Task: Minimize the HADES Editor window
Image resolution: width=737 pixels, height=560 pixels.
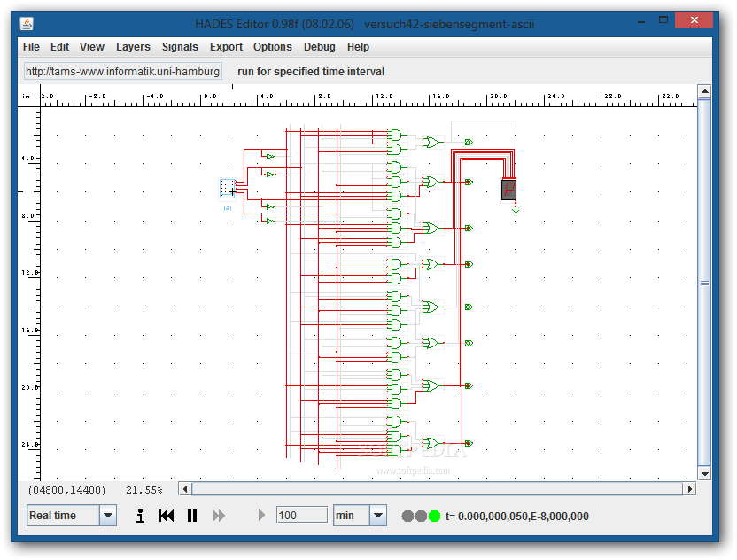Action: (641, 21)
